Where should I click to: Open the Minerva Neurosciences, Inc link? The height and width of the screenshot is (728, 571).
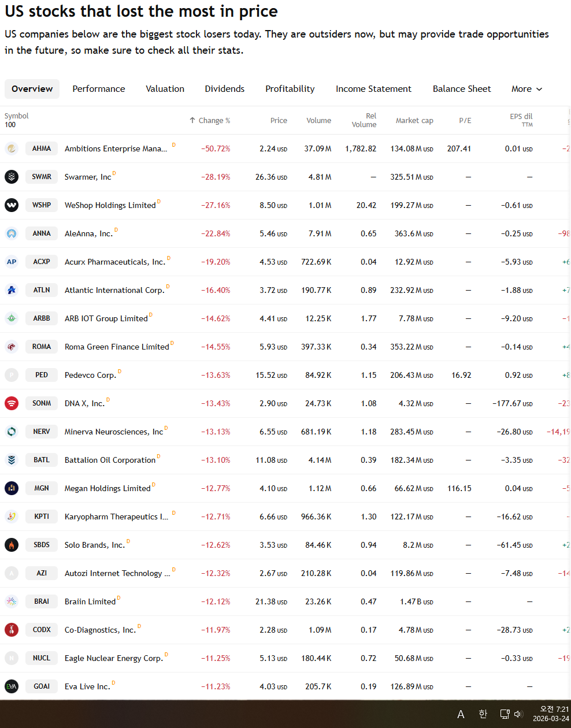click(114, 432)
